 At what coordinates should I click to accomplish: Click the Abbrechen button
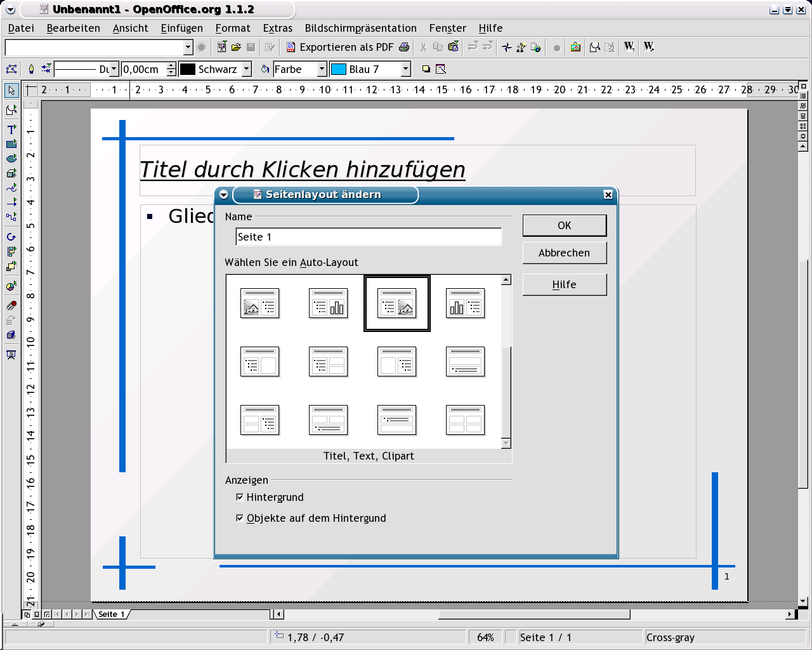click(x=564, y=253)
